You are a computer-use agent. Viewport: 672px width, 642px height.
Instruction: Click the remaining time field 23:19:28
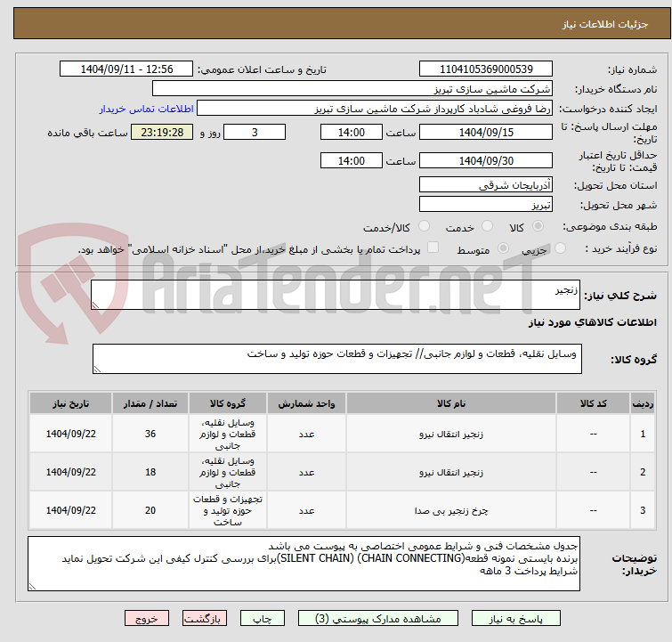tap(162, 132)
